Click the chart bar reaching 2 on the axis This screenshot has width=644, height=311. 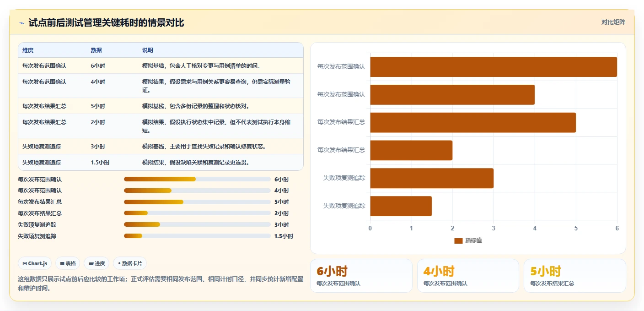click(x=411, y=150)
